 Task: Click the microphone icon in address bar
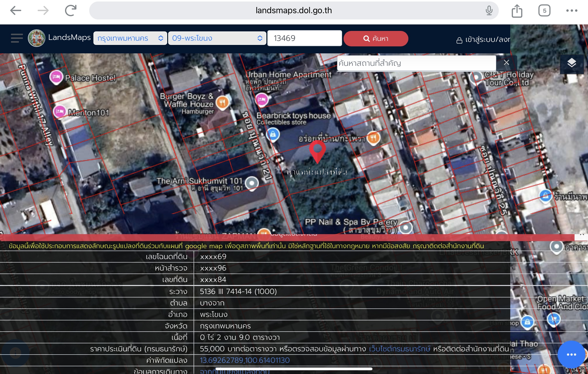[x=489, y=11]
